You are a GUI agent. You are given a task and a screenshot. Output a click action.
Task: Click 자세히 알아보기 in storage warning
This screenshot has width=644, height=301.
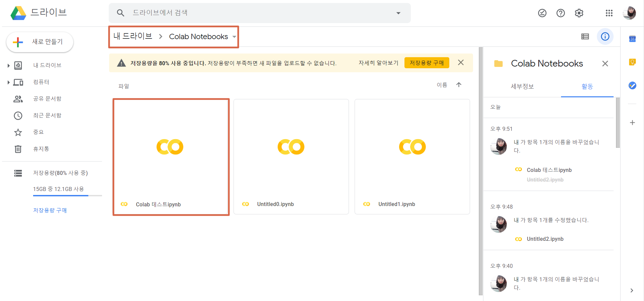pos(378,63)
